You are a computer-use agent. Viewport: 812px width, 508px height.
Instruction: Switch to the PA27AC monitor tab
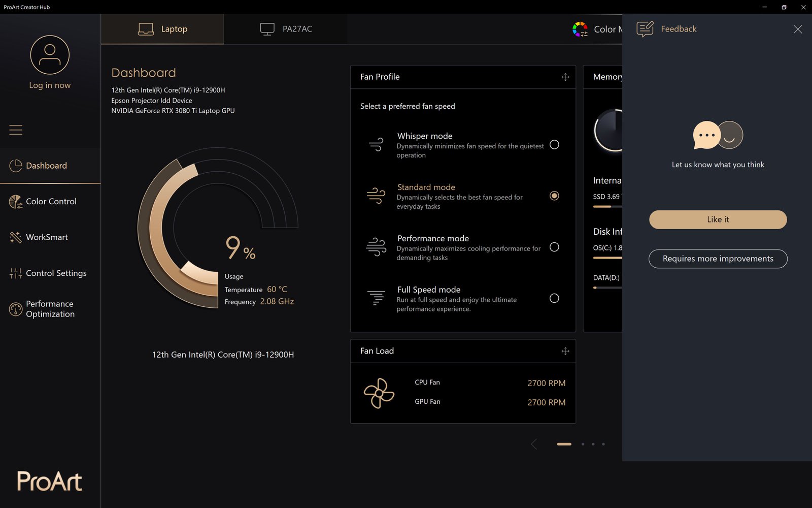[286, 29]
